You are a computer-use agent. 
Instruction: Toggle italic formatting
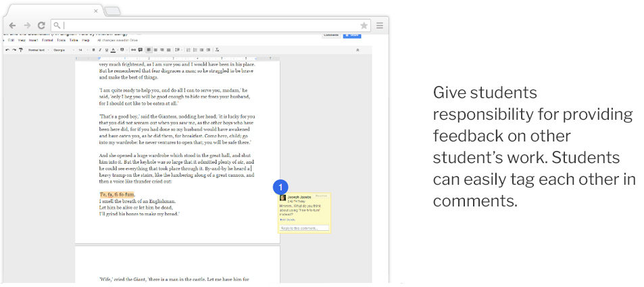tap(99, 49)
